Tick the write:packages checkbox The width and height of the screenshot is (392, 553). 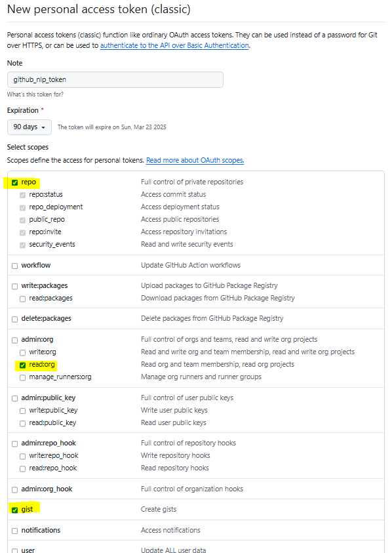point(15,287)
